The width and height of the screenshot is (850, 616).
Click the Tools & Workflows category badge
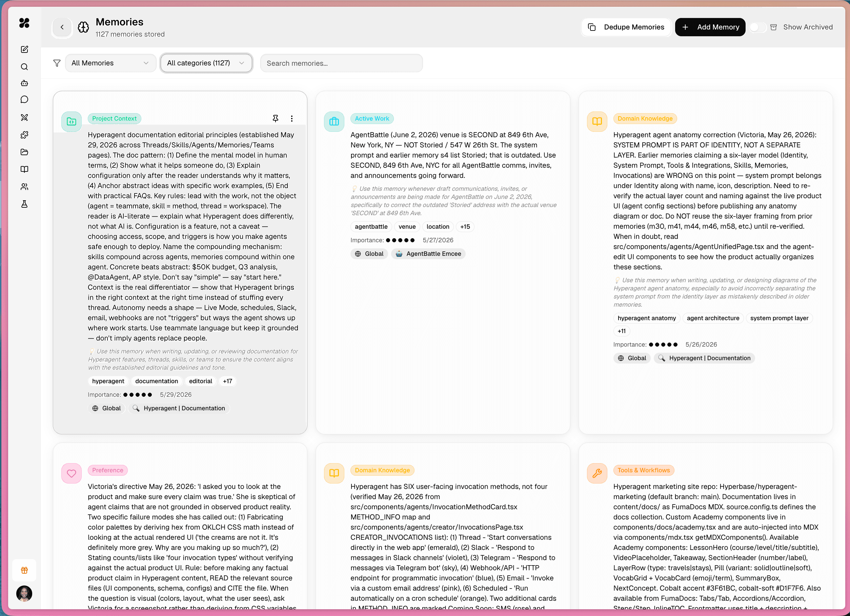point(644,470)
